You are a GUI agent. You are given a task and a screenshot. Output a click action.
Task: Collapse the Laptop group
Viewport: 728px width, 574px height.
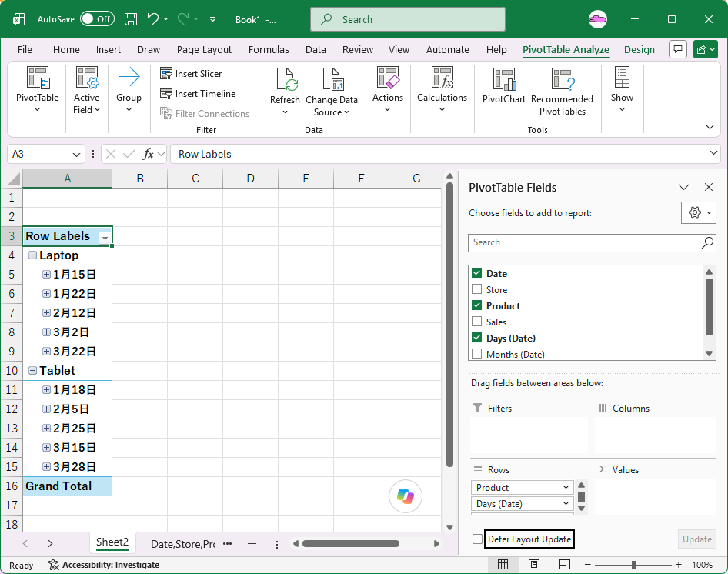pos(32,255)
